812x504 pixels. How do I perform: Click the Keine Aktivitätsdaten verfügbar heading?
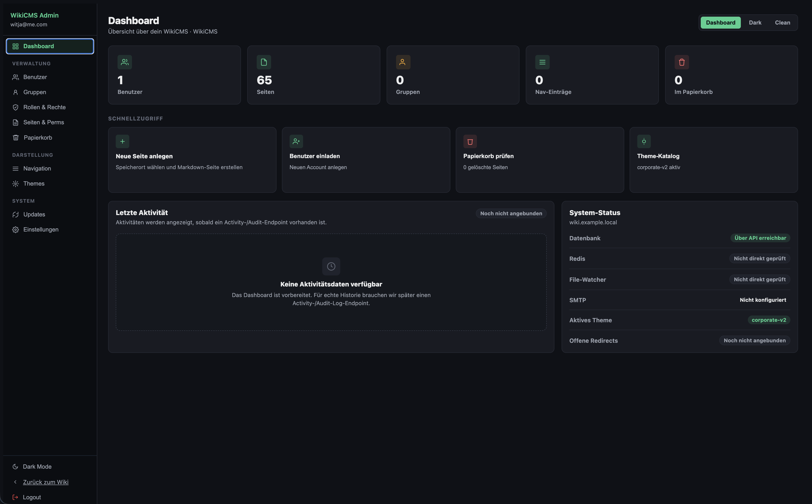click(x=331, y=284)
